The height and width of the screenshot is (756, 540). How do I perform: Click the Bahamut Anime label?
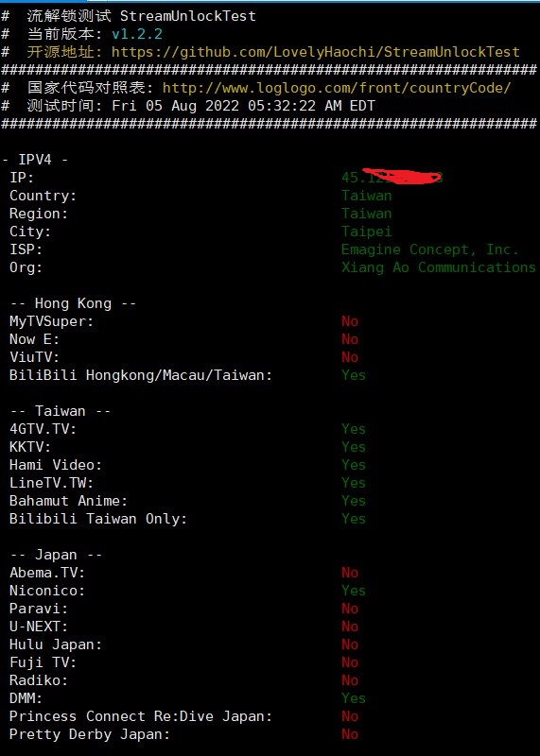[x=68, y=501]
